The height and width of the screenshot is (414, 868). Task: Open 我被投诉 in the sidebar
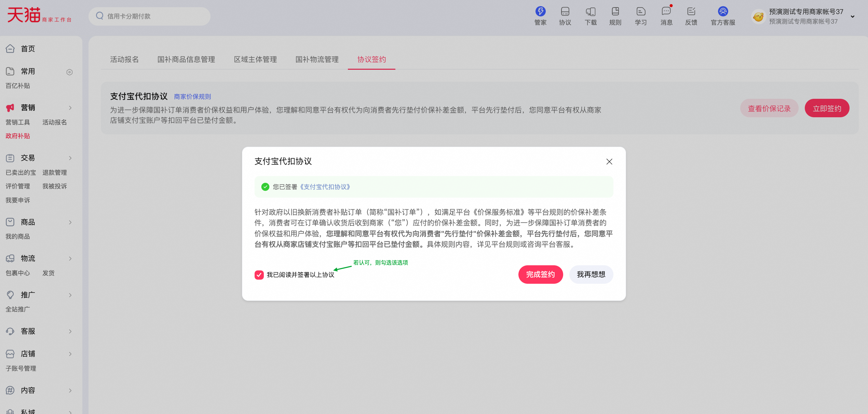pos(55,186)
